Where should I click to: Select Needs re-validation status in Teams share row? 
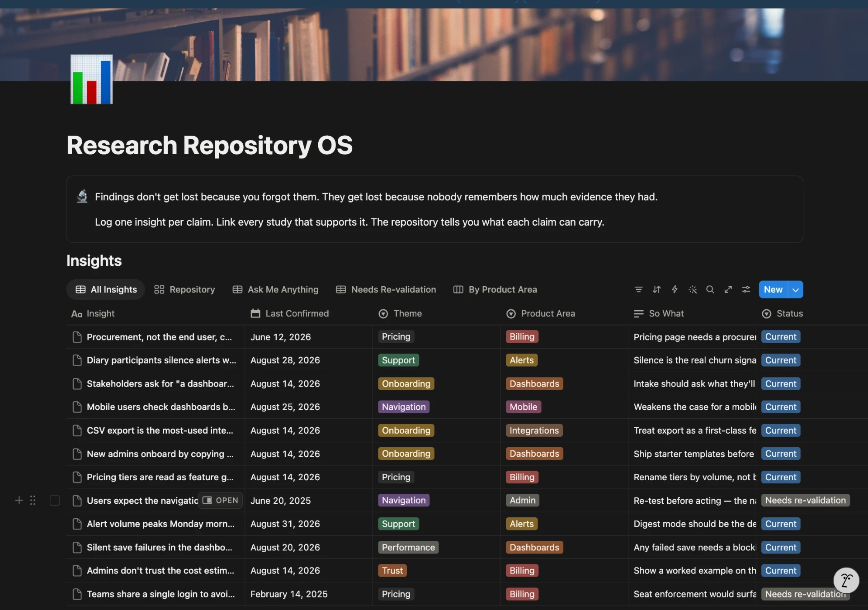(x=805, y=594)
